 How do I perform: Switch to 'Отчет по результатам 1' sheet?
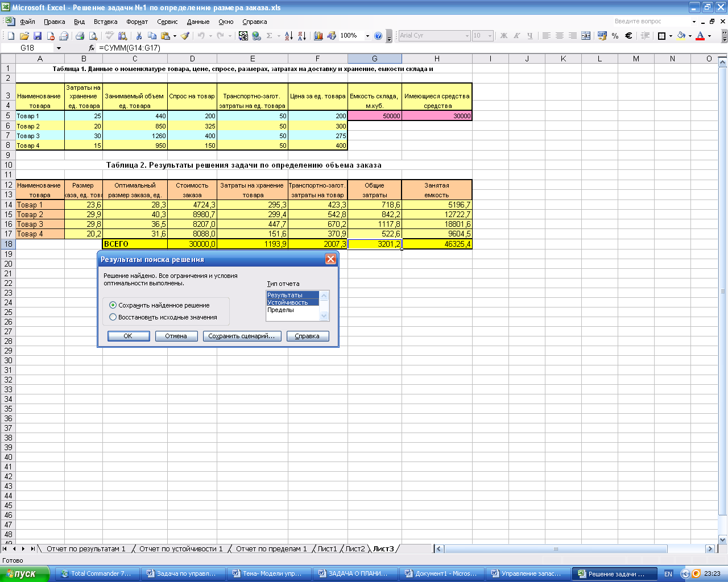[86, 549]
